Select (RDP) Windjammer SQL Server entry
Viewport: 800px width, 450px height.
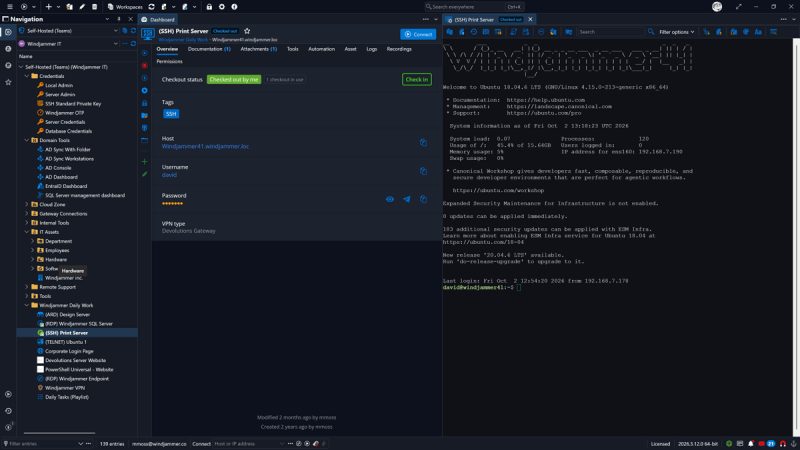pos(75,324)
